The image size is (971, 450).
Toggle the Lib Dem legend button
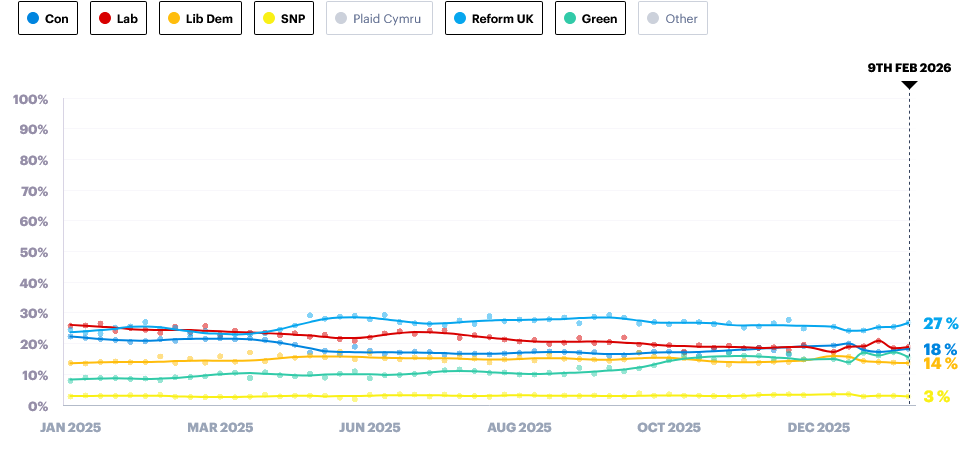coord(201,18)
